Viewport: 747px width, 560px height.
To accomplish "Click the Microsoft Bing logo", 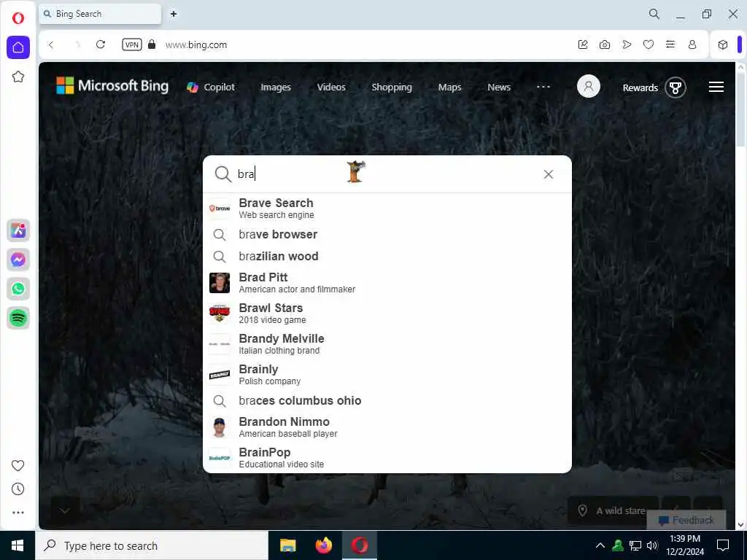I will click(112, 86).
